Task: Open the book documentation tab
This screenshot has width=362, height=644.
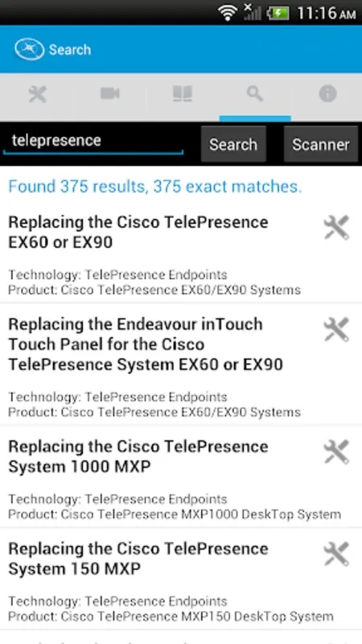Action: tap(183, 93)
